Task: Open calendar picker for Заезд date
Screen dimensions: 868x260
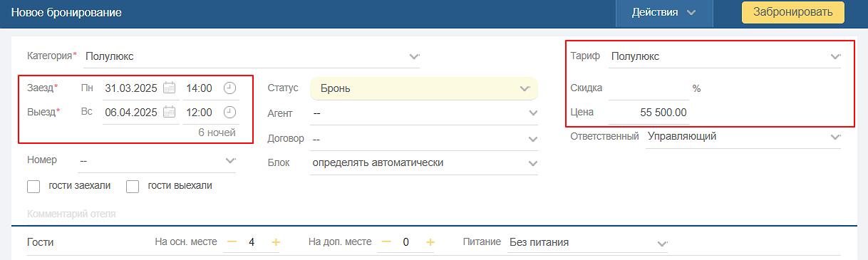Action: coord(169,88)
